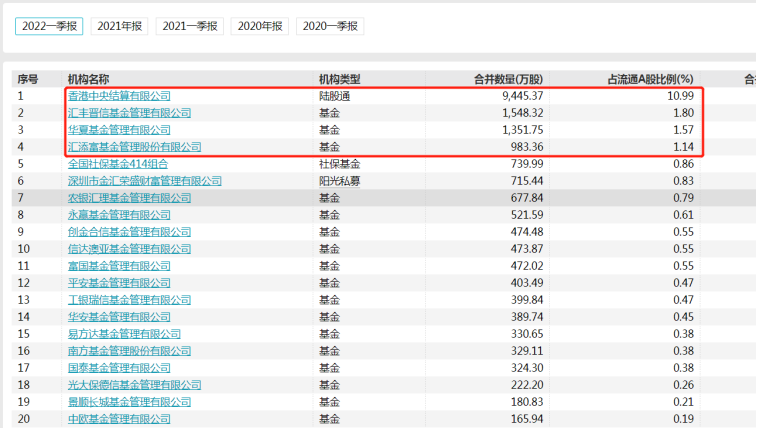Select the 2022一季报 tab
This screenshot has width=757, height=428.
[x=49, y=26]
